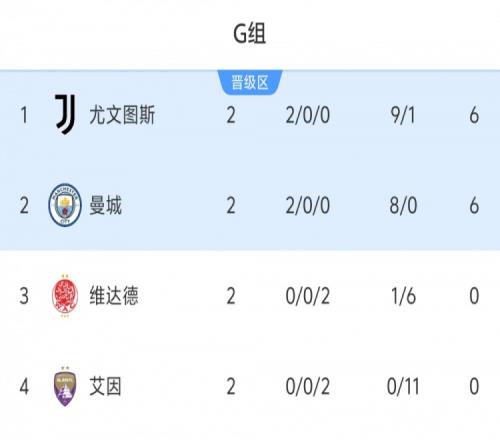500x440 pixels.
Task: Click the 1/6 goals figure
Action: (x=403, y=296)
